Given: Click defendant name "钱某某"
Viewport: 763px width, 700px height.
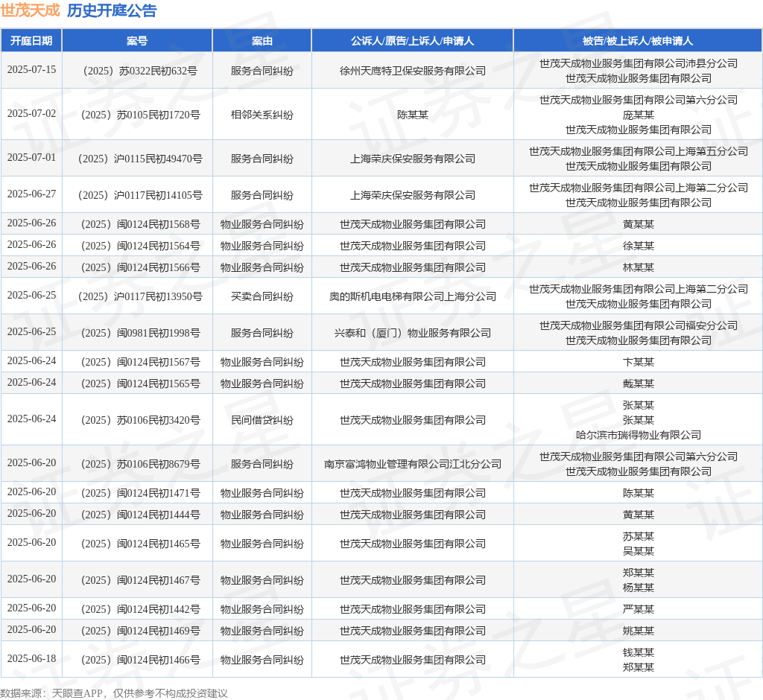Looking at the screenshot, I should (639, 652).
